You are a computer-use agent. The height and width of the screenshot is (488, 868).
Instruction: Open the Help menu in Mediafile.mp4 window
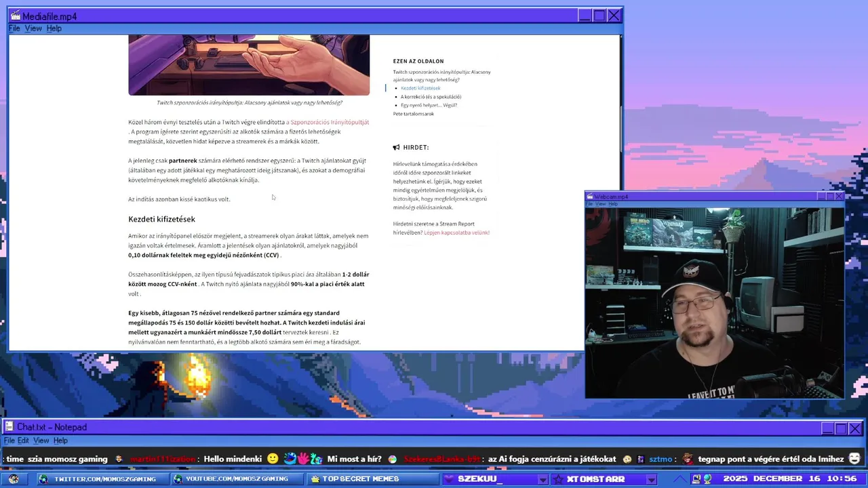click(54, 28)
